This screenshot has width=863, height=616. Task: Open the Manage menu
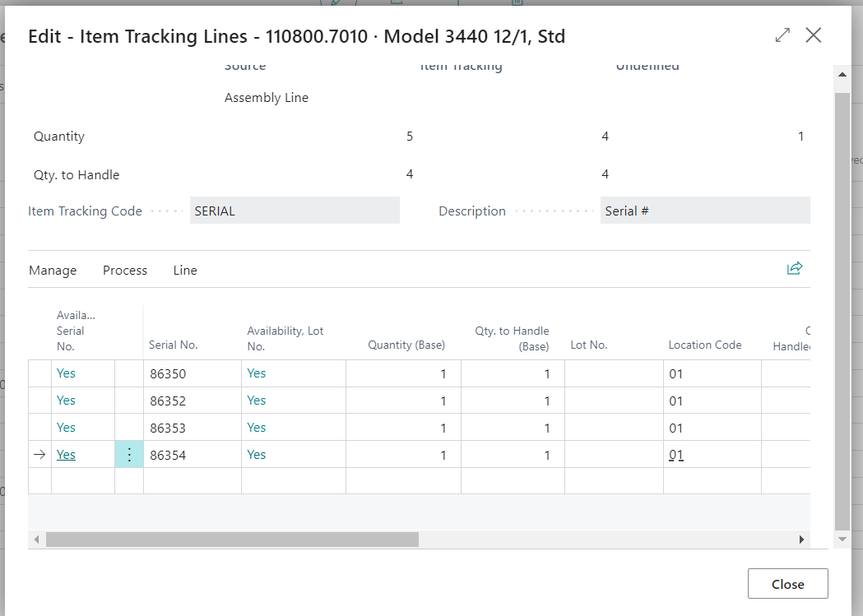point(53,270)
